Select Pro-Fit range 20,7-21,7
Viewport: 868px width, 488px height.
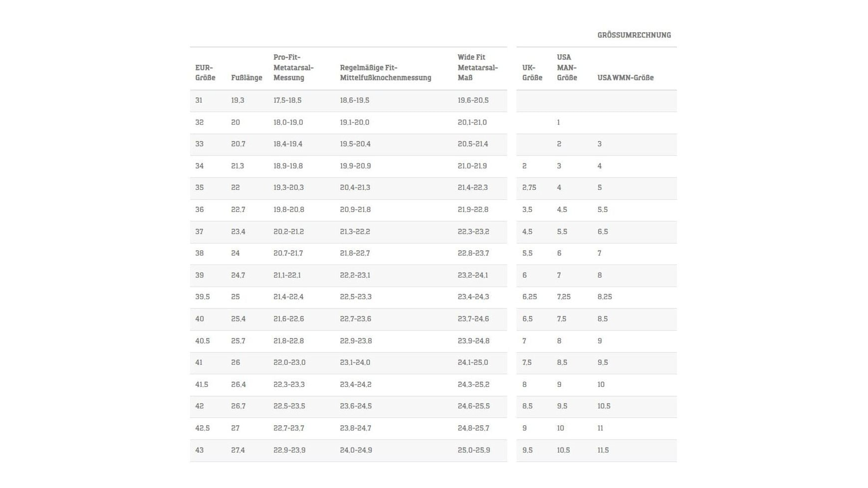click(288, 253)
